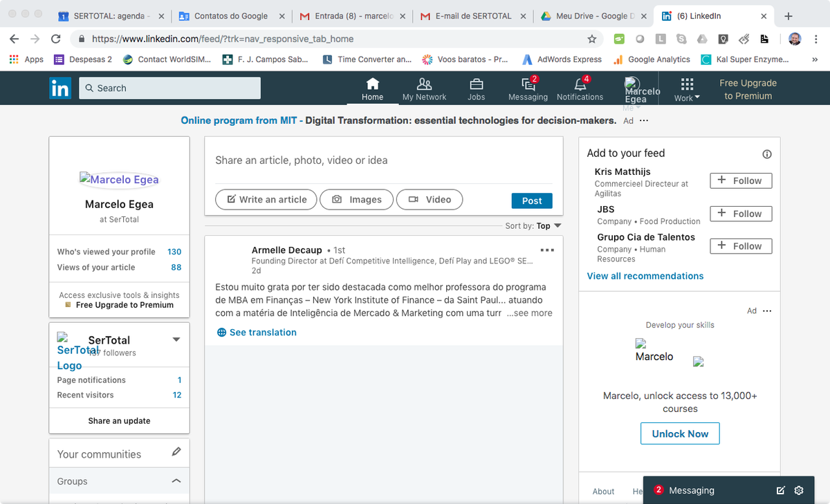The width and height of the screenshot is (830, 504).
Task: Click the Google Drive extension icon
Action: click(x=702, y=39)
